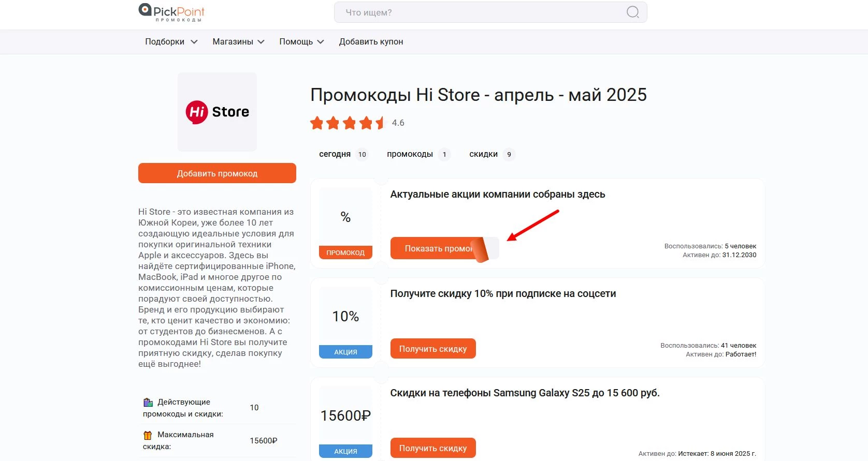The height and width of the screenshot is (461, 868).
Task: Click the search magnifier icon
Action: (x=632, y=12)
